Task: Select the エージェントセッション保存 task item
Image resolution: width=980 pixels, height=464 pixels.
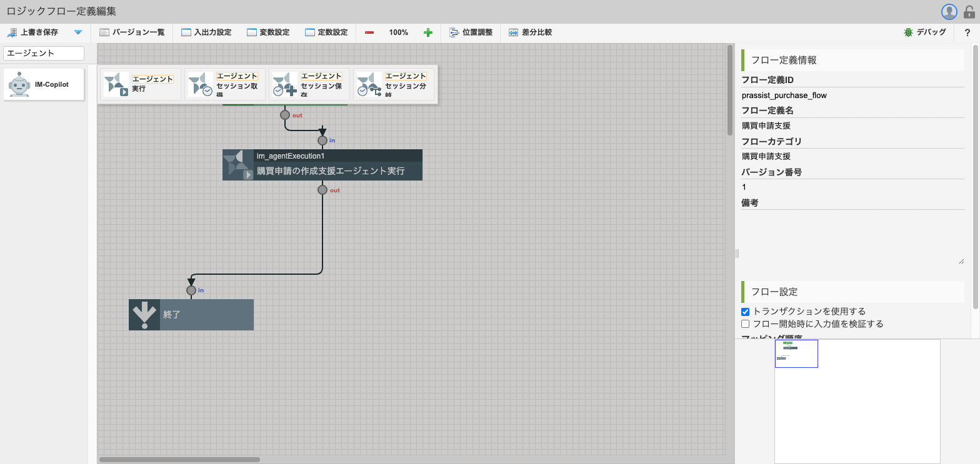Action: (x=309, y=84)
